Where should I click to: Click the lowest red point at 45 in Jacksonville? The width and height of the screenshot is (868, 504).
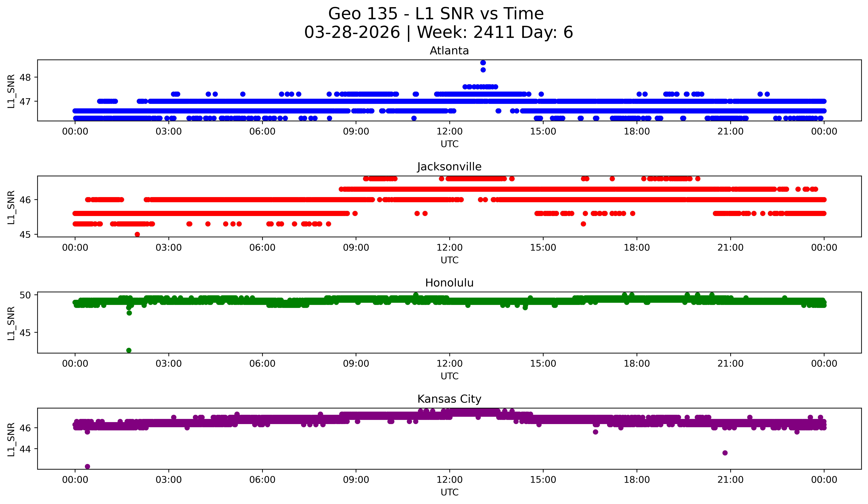137,234
